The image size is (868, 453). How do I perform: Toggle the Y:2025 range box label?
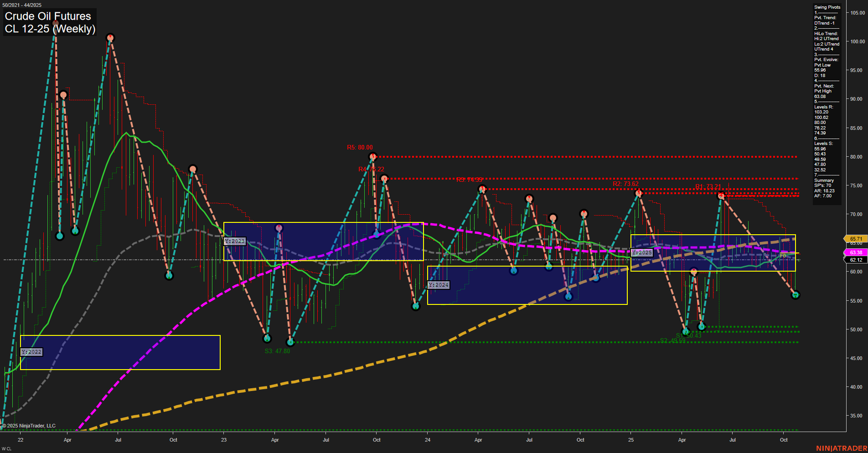pos(642,252)
